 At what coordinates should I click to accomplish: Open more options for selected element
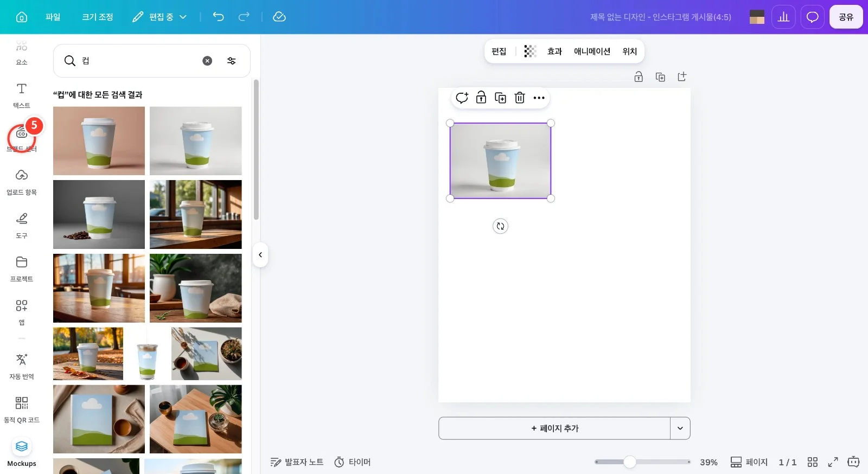[x=539, y=98]
